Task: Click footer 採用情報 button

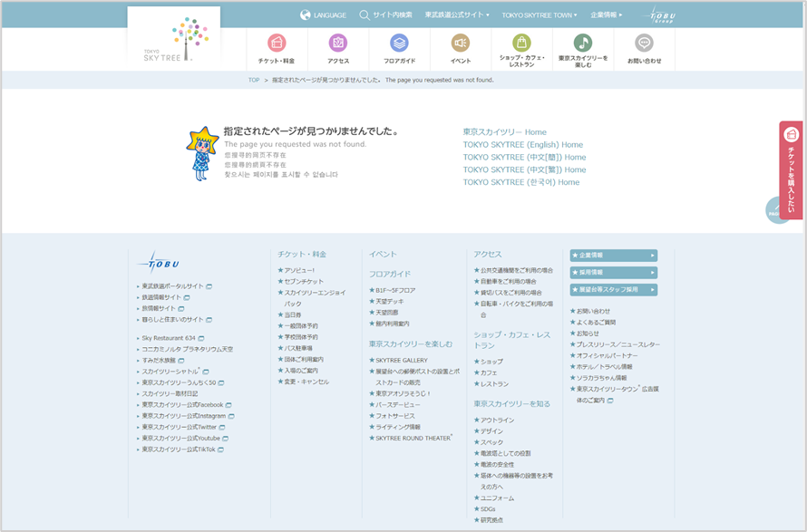Action: pos(614,272)
